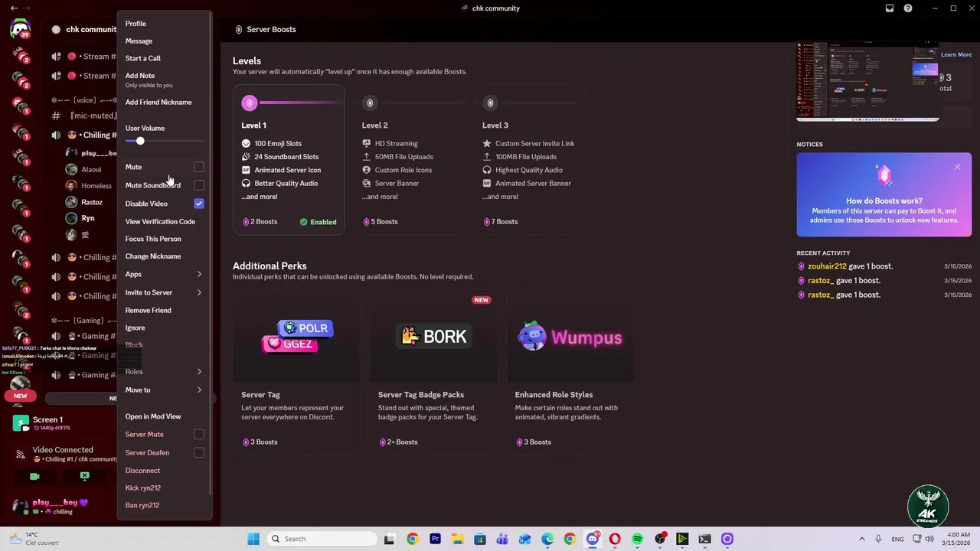Stop screen share with the green screen button

[84, 476]
